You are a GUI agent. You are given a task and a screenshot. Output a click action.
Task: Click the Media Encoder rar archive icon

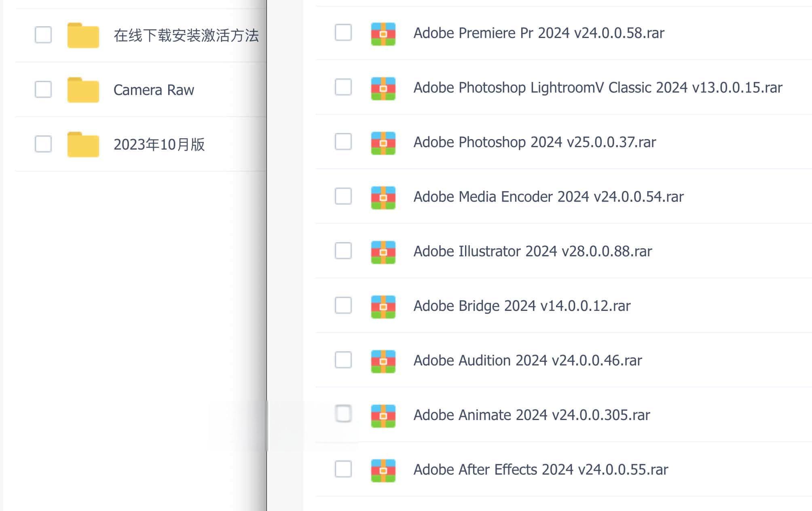pos(383,197)
